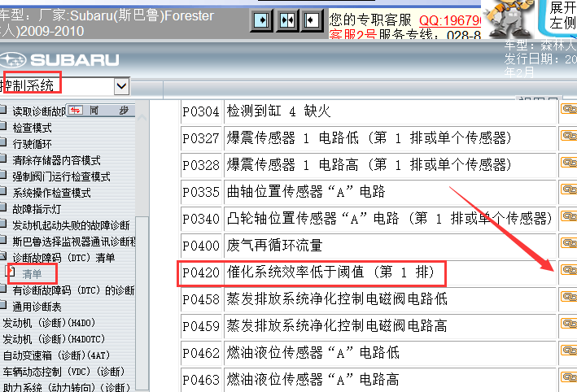Open 发动机起动失败的故障诊断 tree entry
577x392 pixels.
tap(71, 225)
